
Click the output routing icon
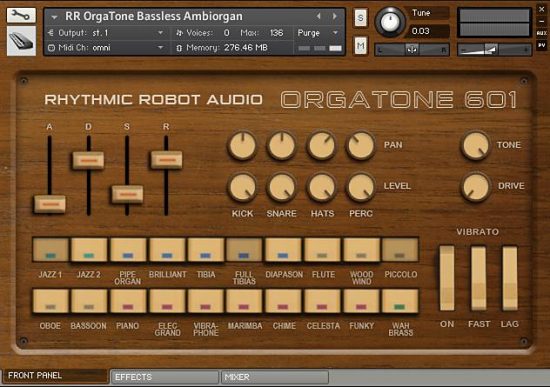pyautogui.click(x=51, y=33)
